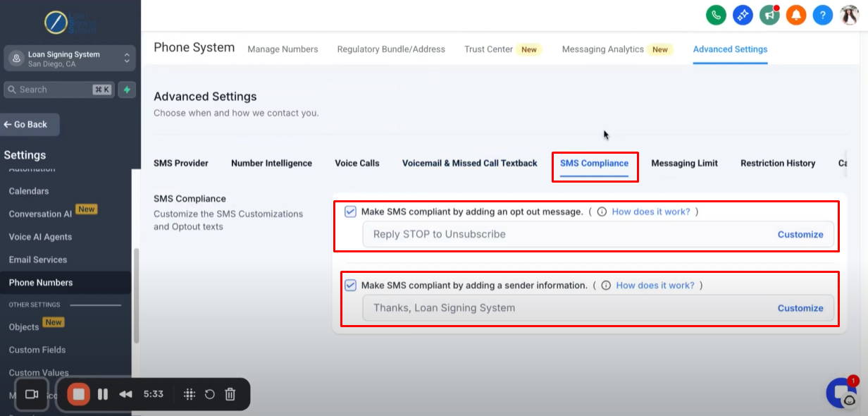This screenshot has height=416, width=868.
Task: Click the Phone System page title
Action: click(x=194, y=48)
